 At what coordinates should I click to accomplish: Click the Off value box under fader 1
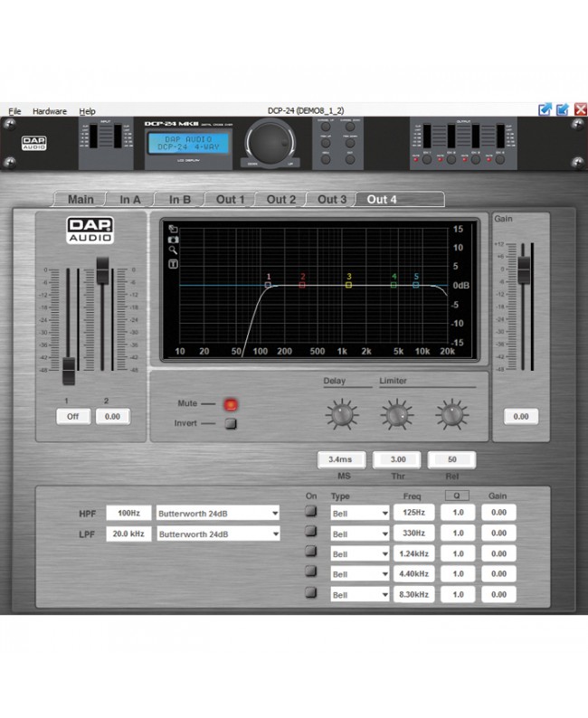coord(73,417)
